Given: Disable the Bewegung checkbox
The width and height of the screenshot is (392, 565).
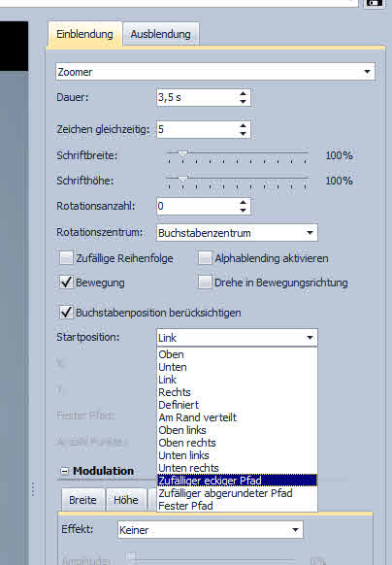Looking at the screenshot, I should [66, 282].
